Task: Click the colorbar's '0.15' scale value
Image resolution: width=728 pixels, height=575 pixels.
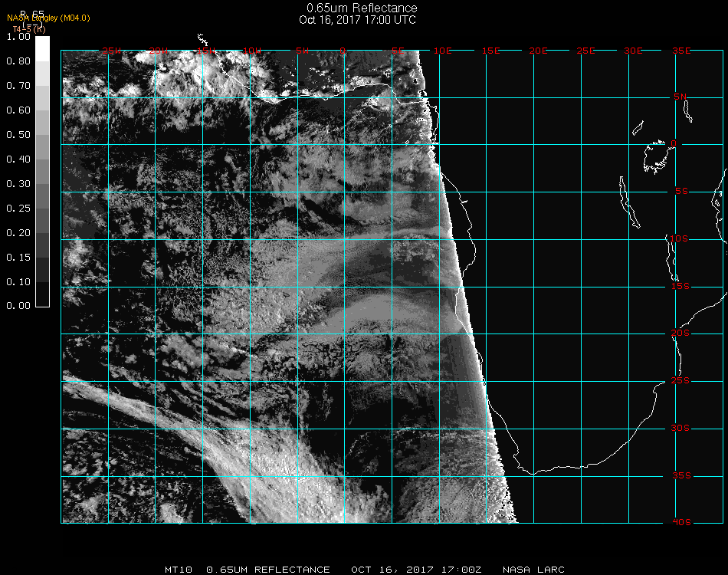Action: 18,258
